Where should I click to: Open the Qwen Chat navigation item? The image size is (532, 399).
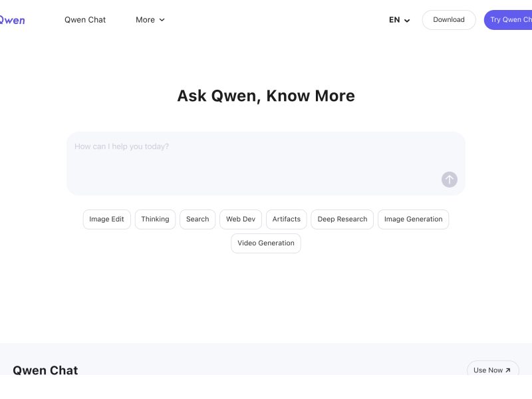click(85, 20)
